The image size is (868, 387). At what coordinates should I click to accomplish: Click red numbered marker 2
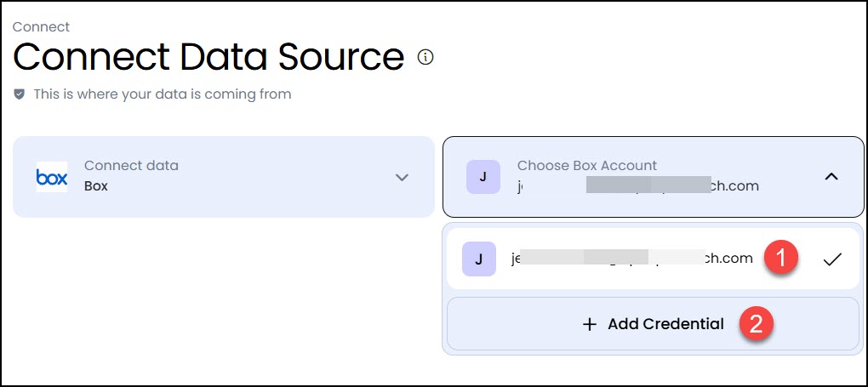(x=757, y=324)
